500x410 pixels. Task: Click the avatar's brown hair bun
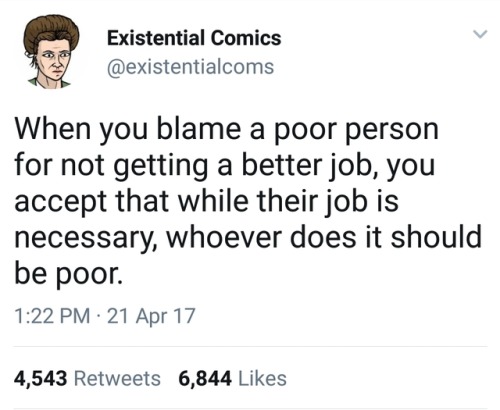(51, 32)
